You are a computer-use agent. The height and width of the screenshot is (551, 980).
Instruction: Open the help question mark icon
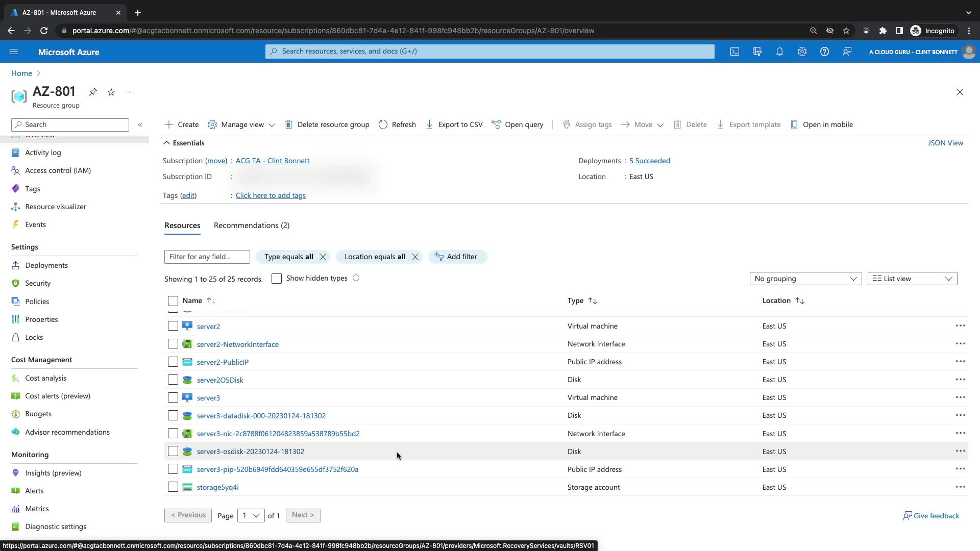(x=824, y=52)
